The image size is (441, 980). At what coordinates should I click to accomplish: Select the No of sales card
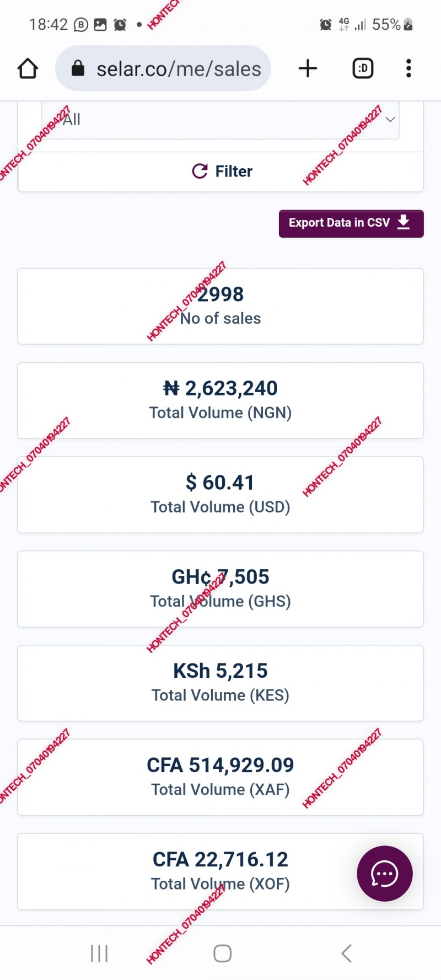click(x=220, y=306)
